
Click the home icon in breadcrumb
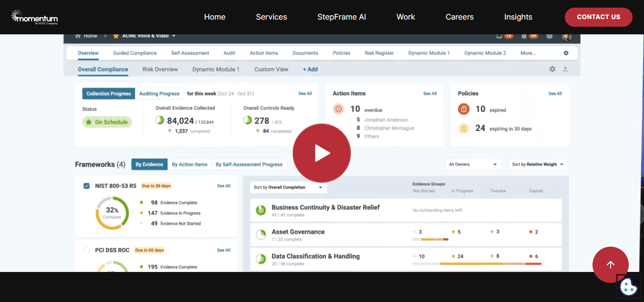coord(78,36)
